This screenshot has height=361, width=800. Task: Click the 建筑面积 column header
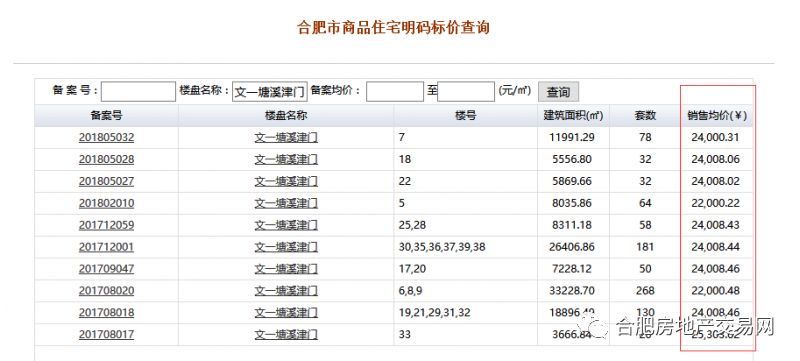[573, 116]
